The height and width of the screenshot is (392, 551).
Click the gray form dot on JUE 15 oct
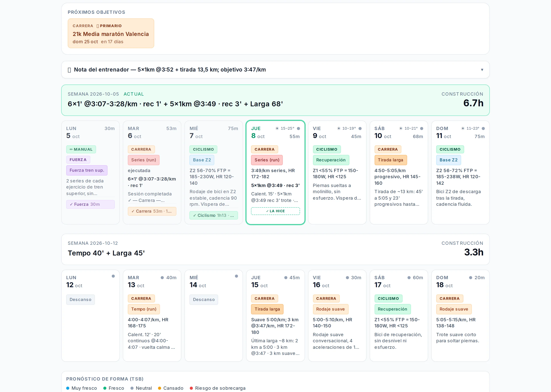(x=286, y=278)
